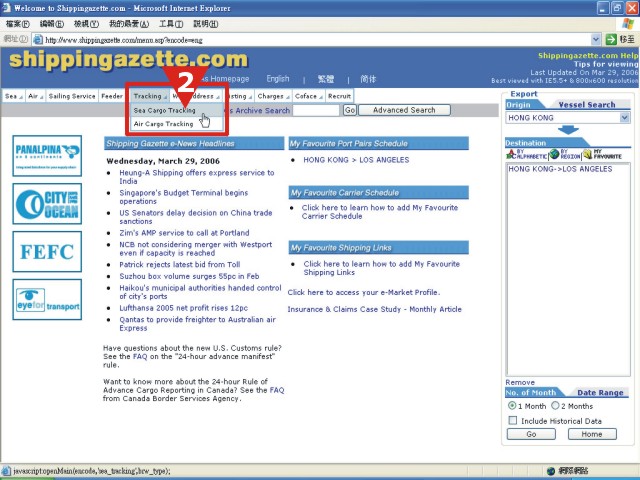Select destination My Favourite icon
The height and width of the screenshot is (480, 640).
point(602,154)
